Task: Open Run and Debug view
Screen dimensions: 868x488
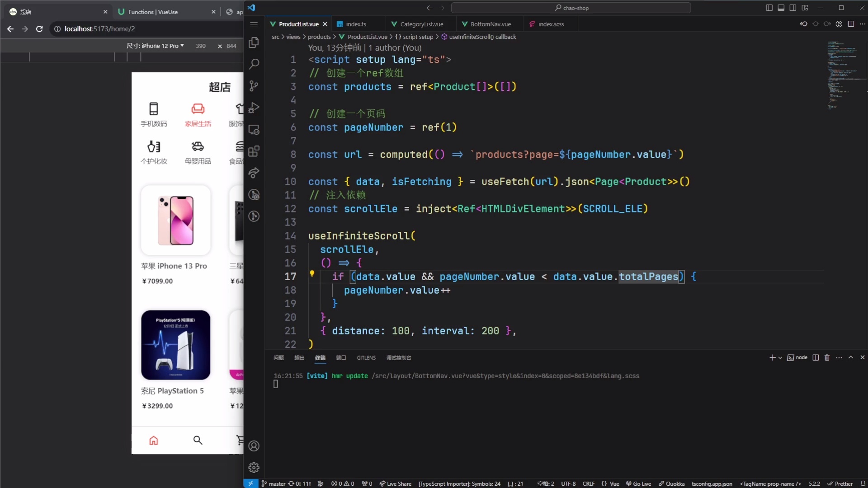Action: click(x=254, y=108)
